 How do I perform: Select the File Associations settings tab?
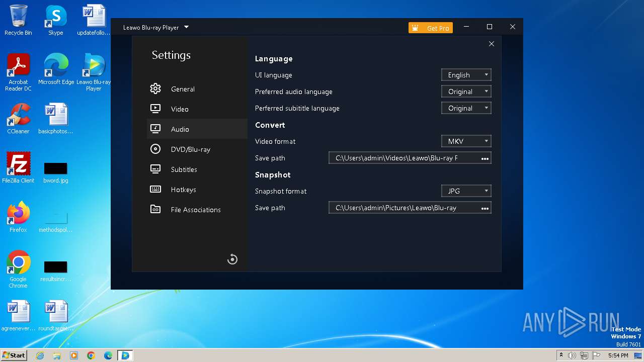pyautogui.click(x=197, y=210)
